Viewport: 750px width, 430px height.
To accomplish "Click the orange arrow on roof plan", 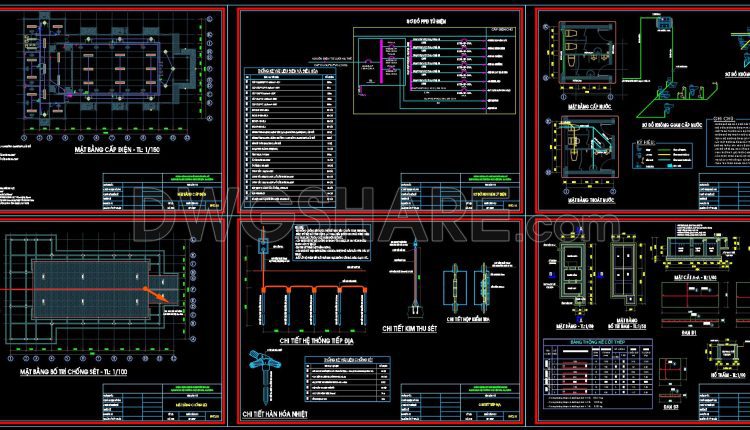I will click(157, 294).
